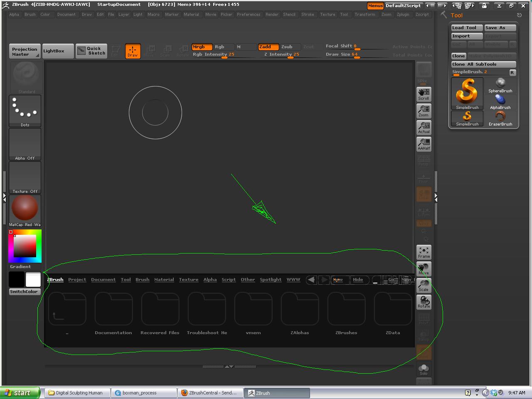
Task: Toggle the Mrgb mode
Action: tap(202, 47)
